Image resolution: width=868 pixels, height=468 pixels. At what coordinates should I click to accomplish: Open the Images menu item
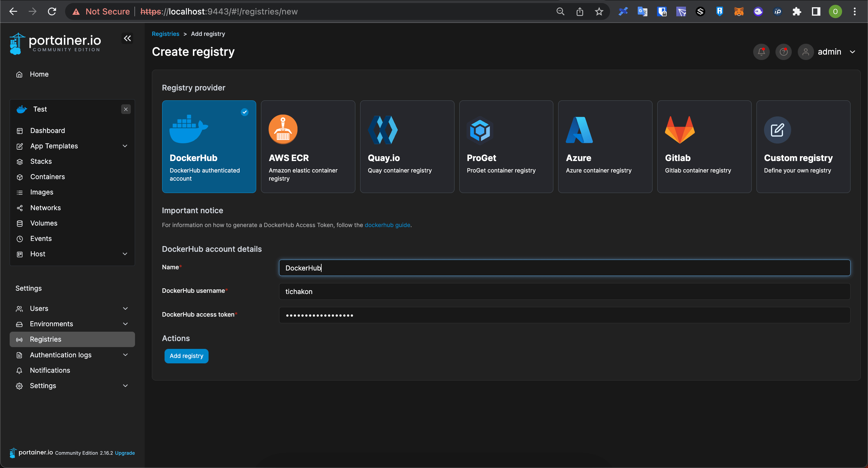pos(42,192)
